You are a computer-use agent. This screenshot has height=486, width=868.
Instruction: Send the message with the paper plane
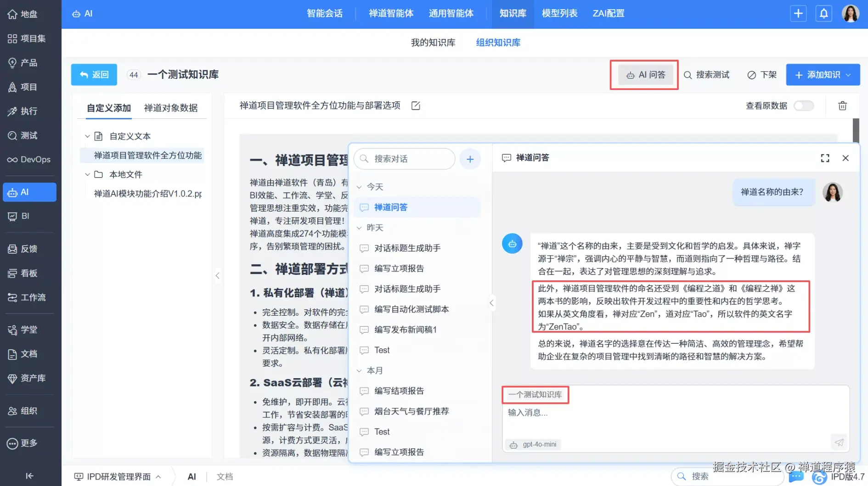839,443
